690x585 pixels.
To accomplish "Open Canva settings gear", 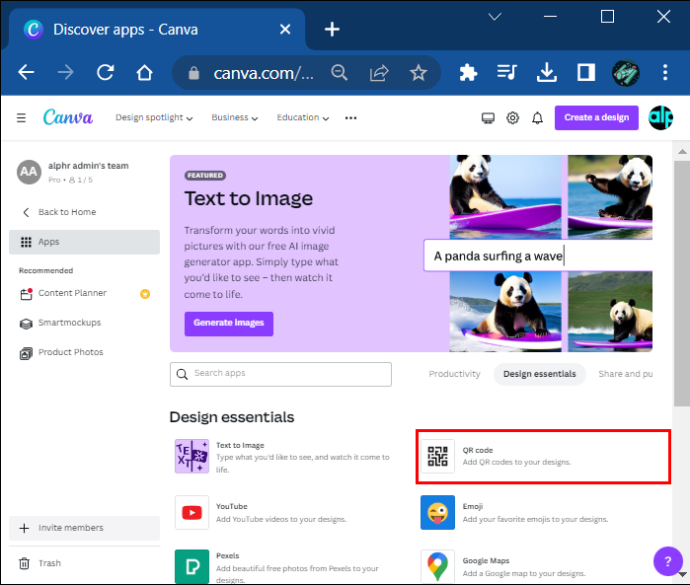I will pyautogui.click(x=513, y=118).
